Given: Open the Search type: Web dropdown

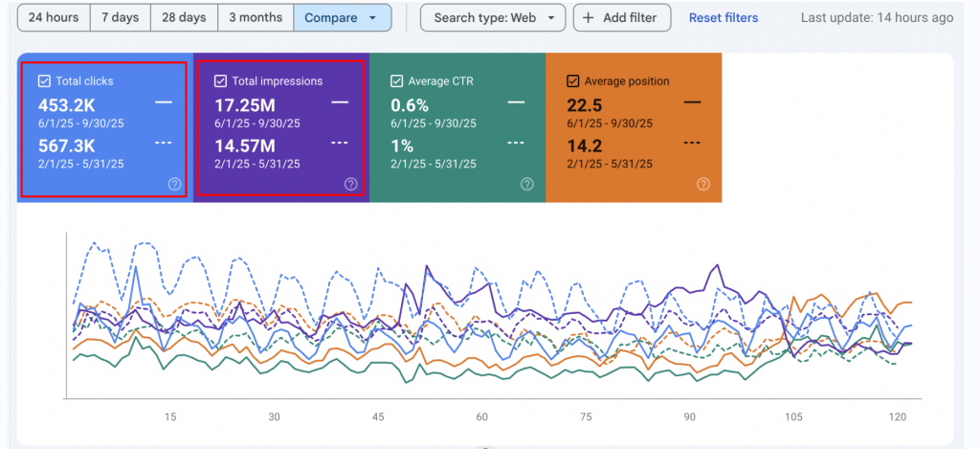Looking at the screenshot, I should (x=492, y=18).
